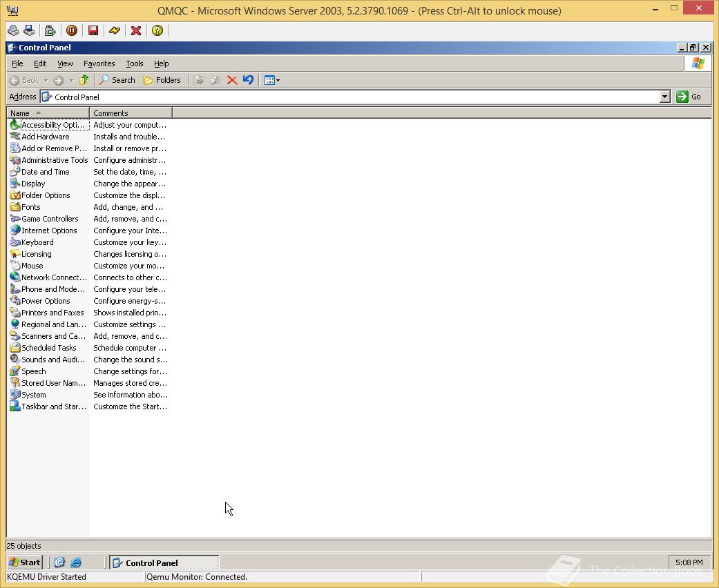Toggle the Folders pane button
The image size is (719, 588).
162,80
